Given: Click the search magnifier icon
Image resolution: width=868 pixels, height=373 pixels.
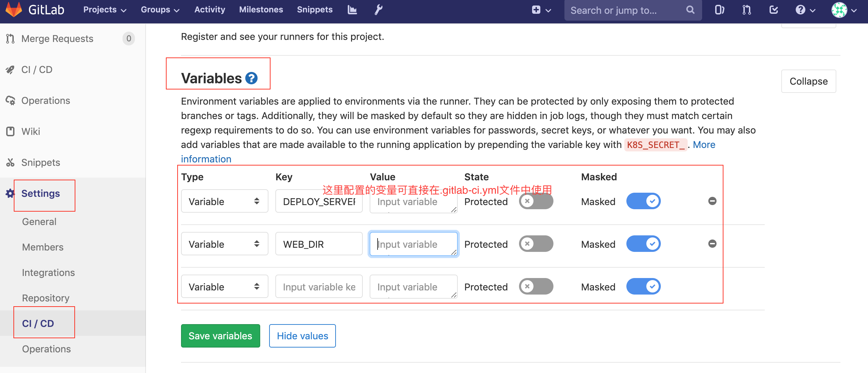Looking at the screenshot, I should 690,10.
